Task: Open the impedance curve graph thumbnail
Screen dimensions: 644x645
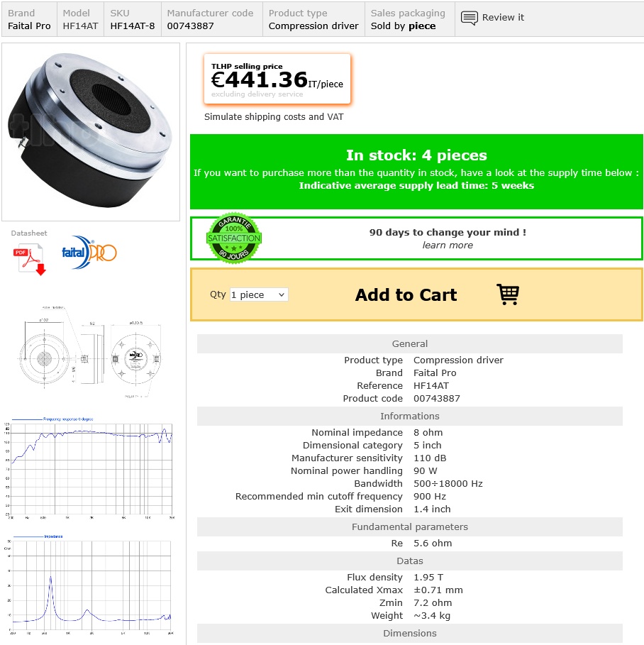Action: click(x=91, y=585)
